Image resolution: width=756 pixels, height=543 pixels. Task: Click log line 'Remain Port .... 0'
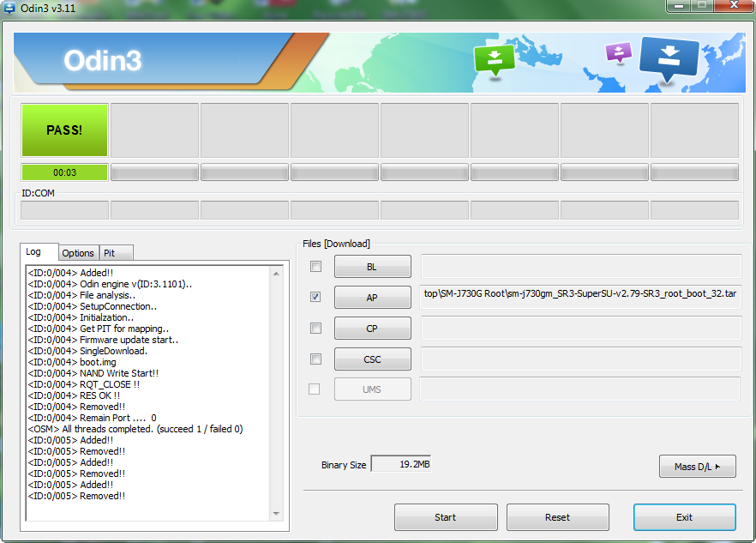coord(92,418)
